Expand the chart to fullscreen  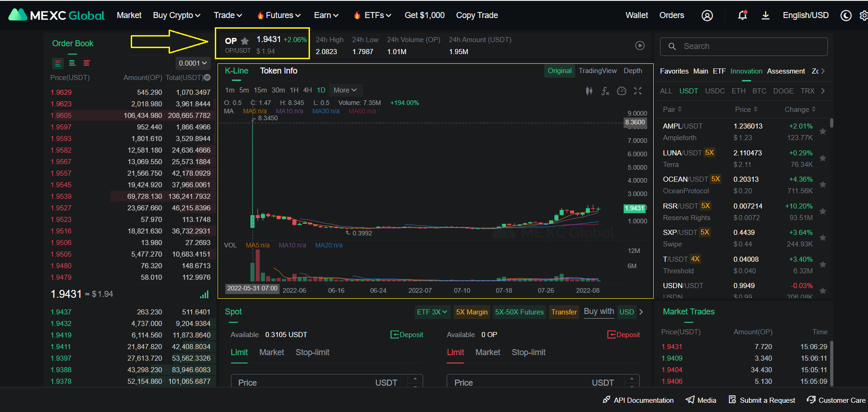[x=638, y=91]
